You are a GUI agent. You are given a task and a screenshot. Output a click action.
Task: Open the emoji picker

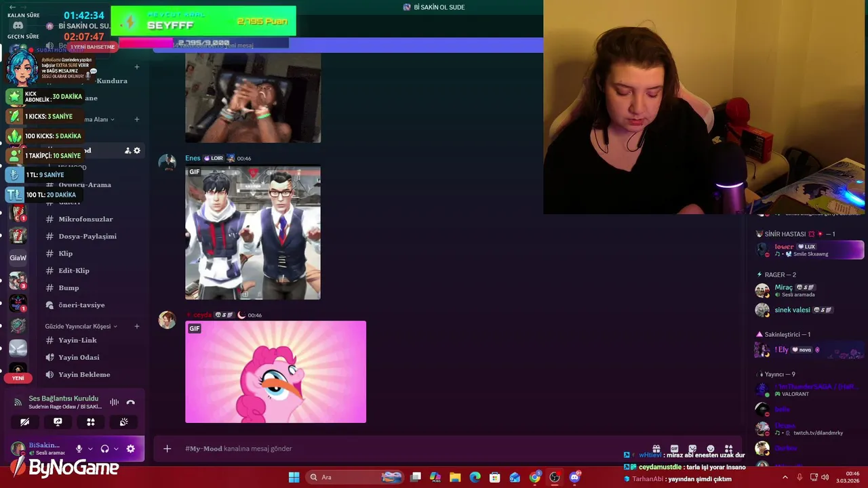pos(711,449)
